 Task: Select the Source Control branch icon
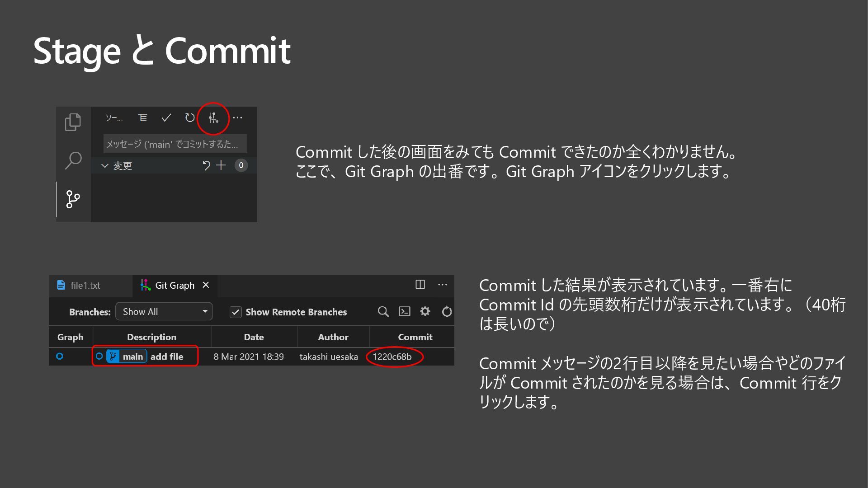click(73, 199)
